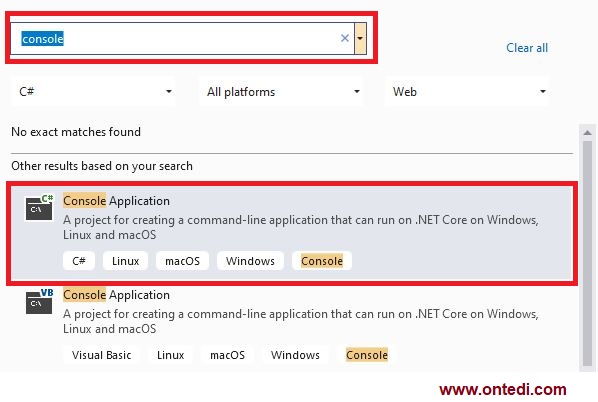The width and height of the screenshot is (598, 402).
Task: Click the Console tag under C# template
Action: point(322,261)
